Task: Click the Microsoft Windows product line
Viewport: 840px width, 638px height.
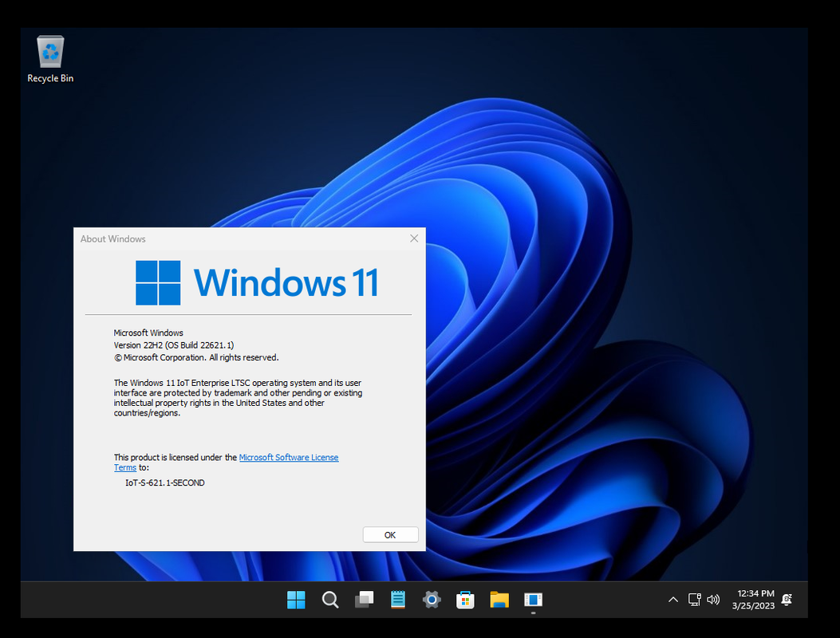Action: (148, 333)
